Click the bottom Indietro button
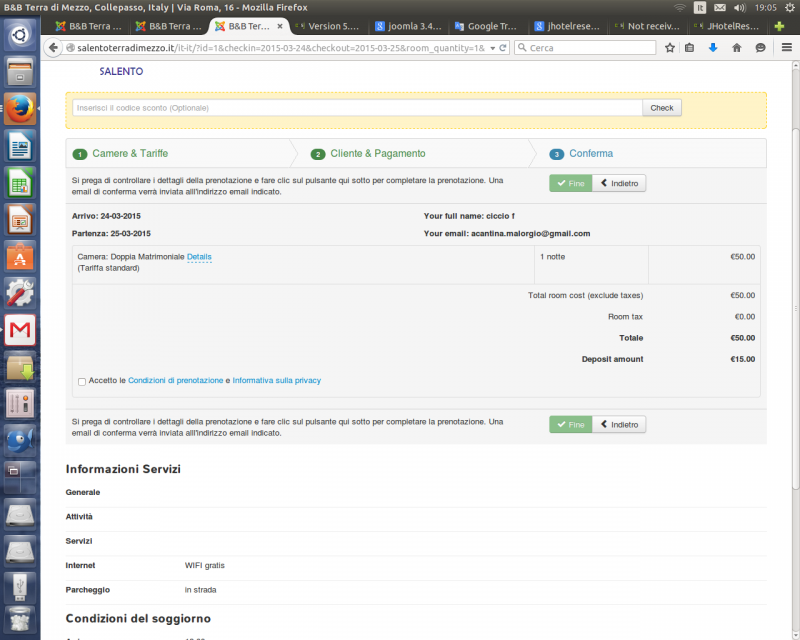The image size is (800, 640). (619, 425)
